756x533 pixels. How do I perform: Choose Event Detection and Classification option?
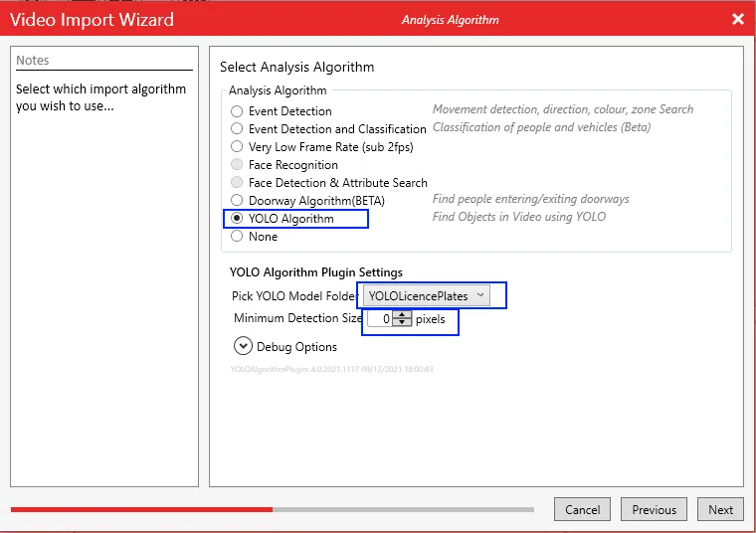tap(237, 128)
